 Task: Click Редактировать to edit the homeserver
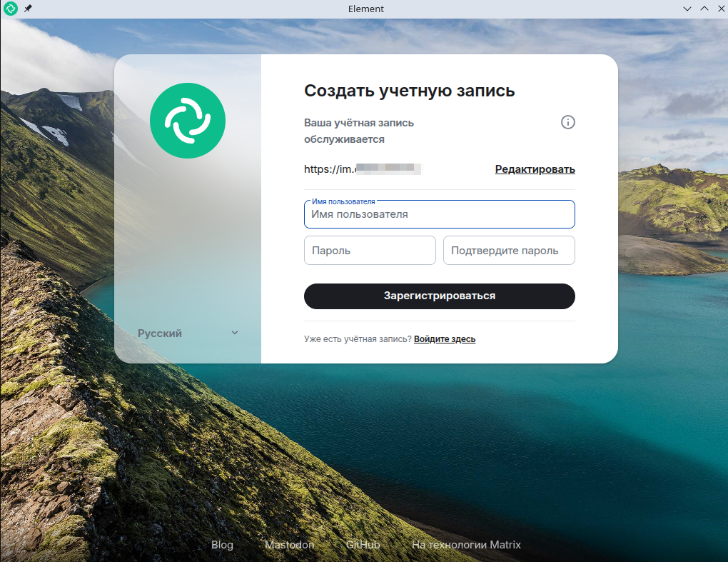pos(535,169)
